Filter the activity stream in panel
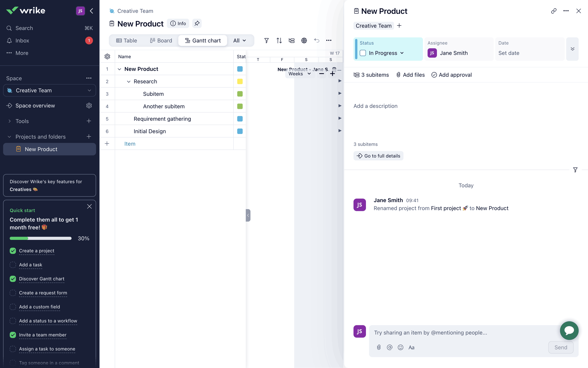The image size is (588, 368). pos(575,170)
